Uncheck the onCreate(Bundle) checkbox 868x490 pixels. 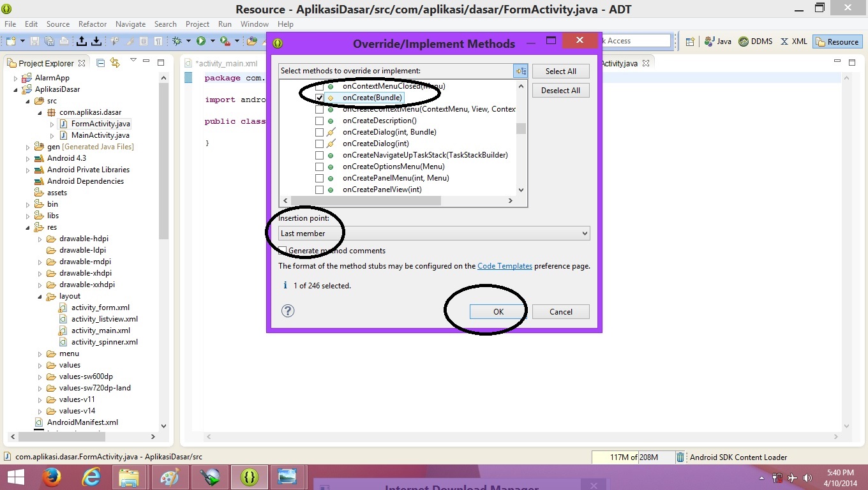coord(320,98)
